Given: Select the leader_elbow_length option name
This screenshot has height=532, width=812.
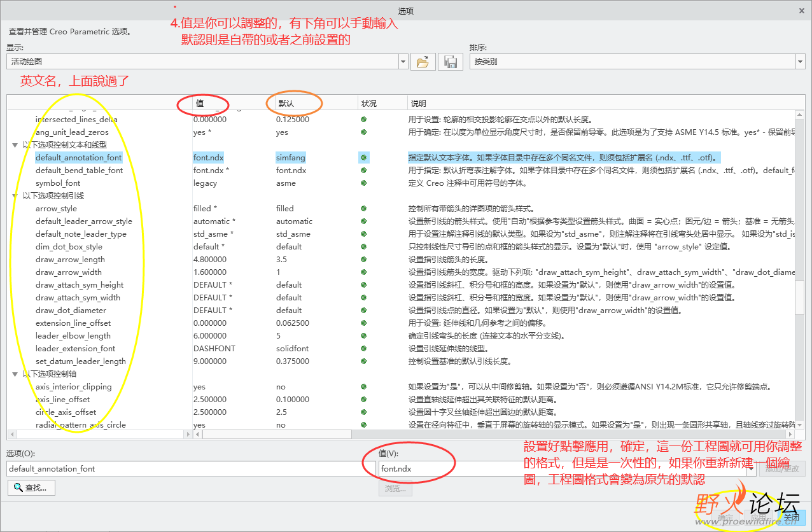Looking at the screenshot, I should [73, 336].
